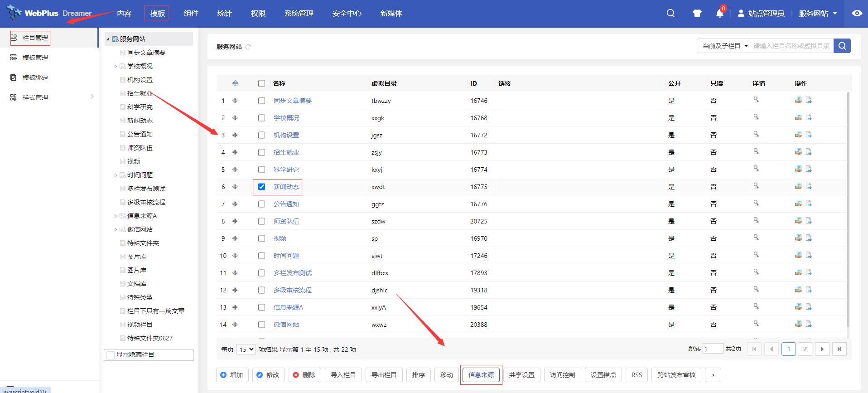Click first operation icon in 机构设置 row
This screenshot has height=393, width=868.
coord(798,135)
